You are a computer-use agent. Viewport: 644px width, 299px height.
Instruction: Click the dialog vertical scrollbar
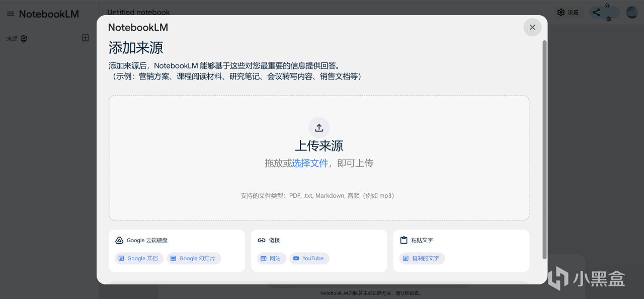544,149
